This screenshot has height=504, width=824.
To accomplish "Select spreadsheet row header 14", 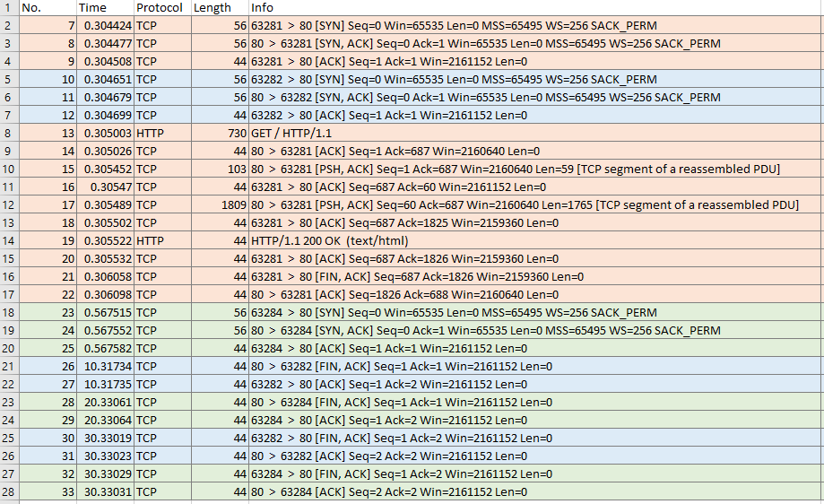I will coord(10,240).
